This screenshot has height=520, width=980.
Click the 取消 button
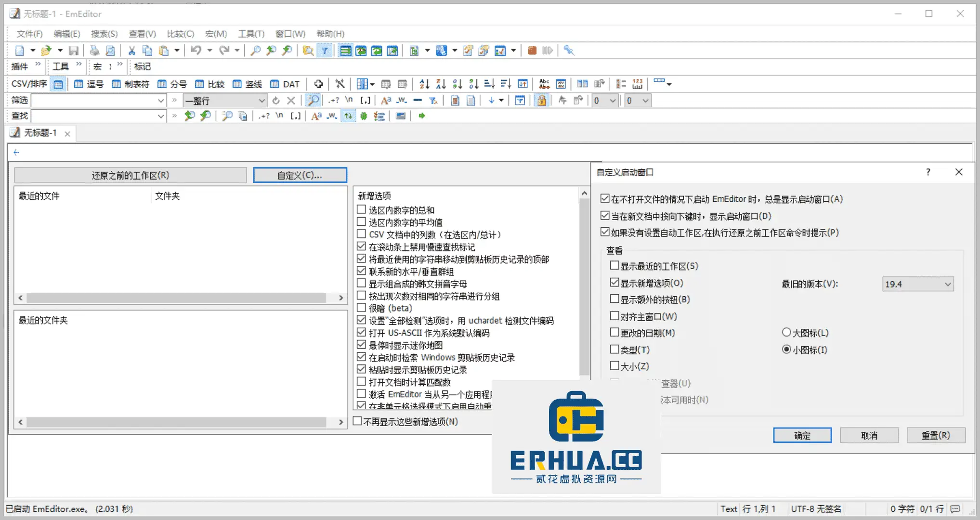tap(869, 435)
